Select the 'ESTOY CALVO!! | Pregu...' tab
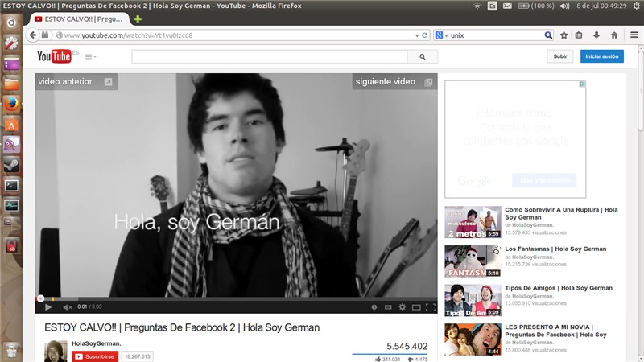Screen dimensions: 644x362 (80, 19)
